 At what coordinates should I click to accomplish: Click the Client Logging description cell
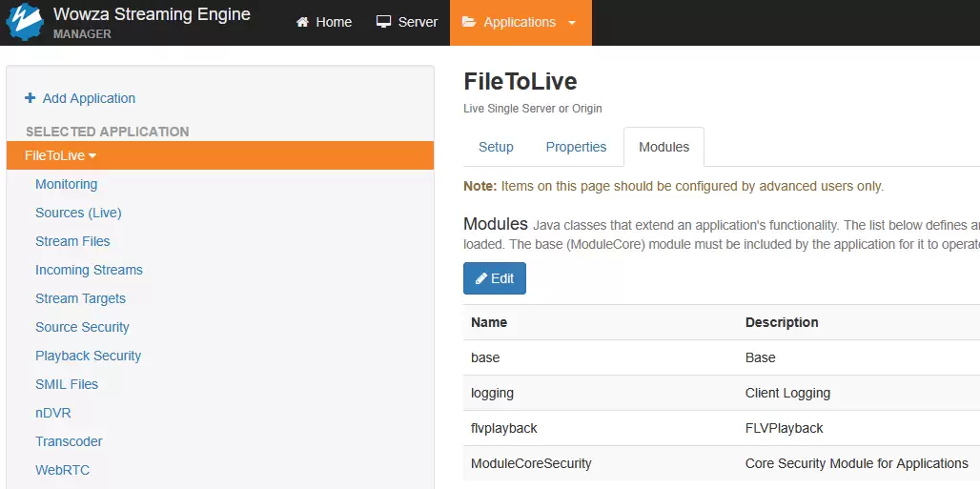pos(787,394)
